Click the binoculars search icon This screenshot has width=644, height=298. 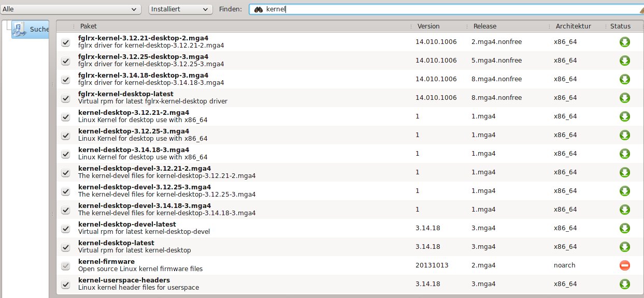[x=259, y=9]
